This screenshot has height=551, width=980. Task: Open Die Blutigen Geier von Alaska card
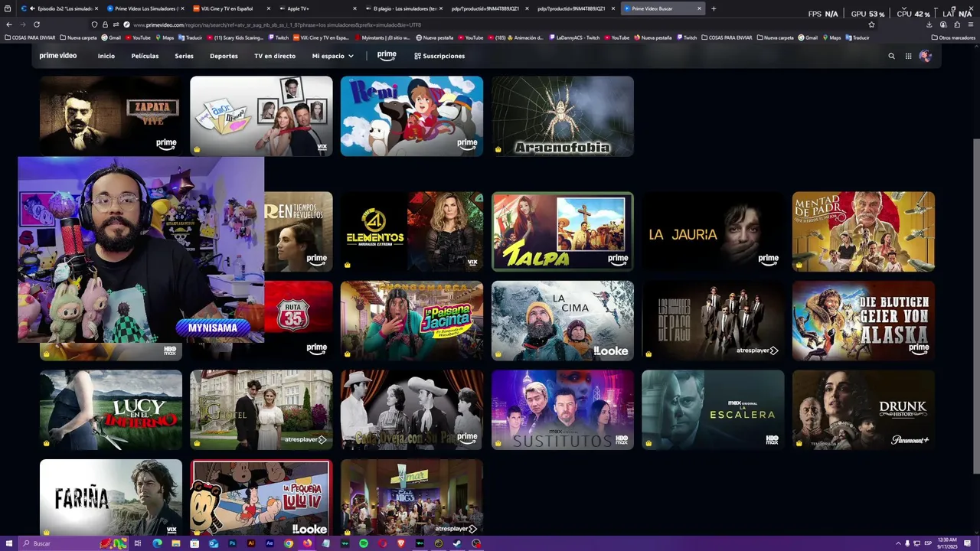pos(864,321)
